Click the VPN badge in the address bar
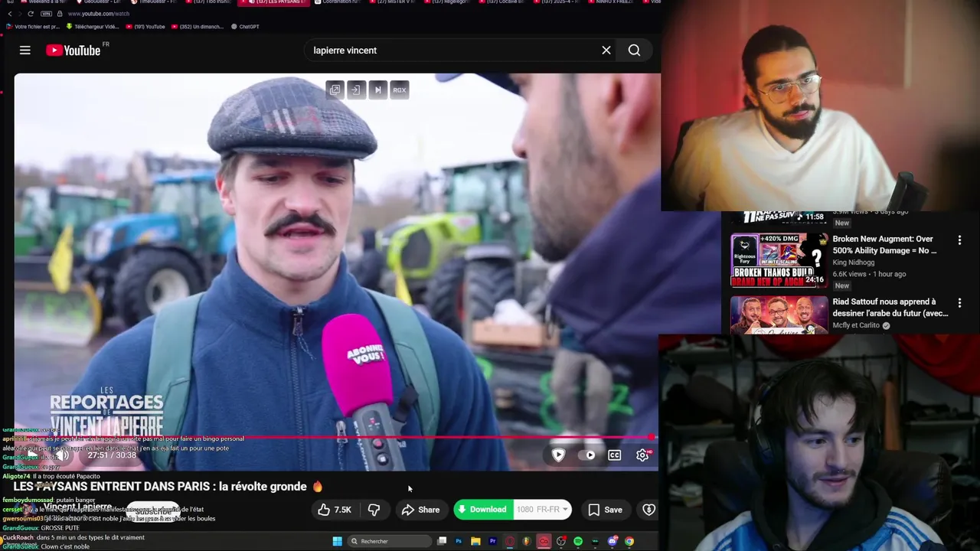Viewport: 980px width, 551px height. click(46, 14)
